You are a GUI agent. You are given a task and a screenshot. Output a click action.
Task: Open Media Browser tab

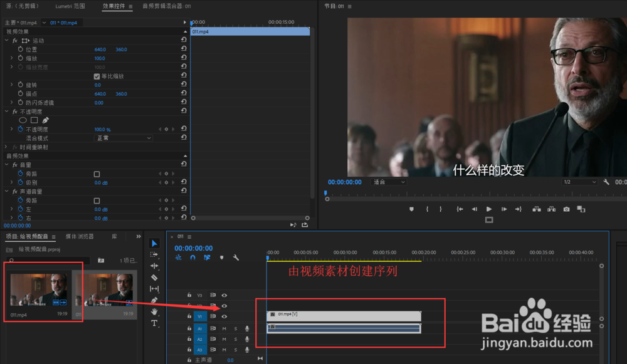pyautogui.click(x=80, y=237)
